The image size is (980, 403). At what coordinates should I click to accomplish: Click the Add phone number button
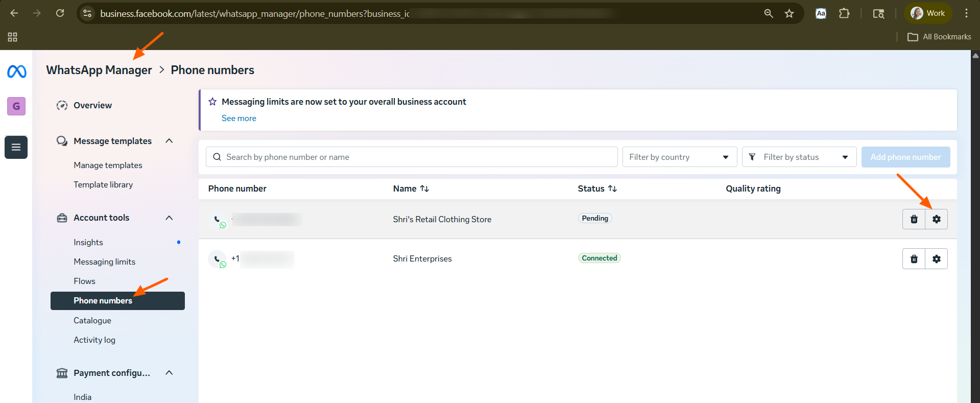[905, 157]
